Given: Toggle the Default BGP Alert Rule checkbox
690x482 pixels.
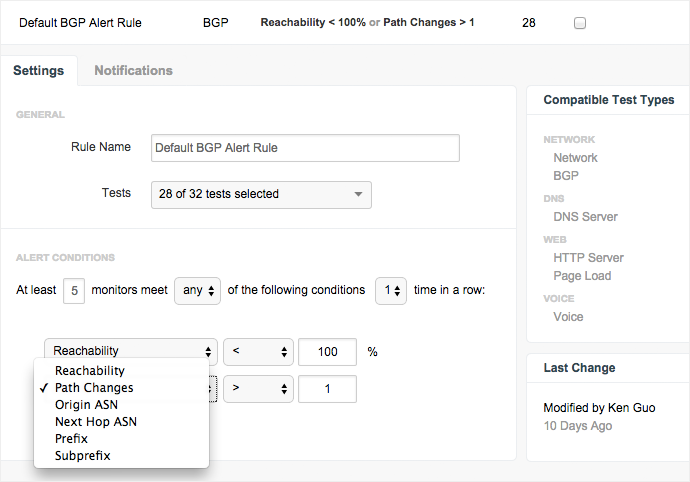Looking at the screenshot, I should point(579,23).
